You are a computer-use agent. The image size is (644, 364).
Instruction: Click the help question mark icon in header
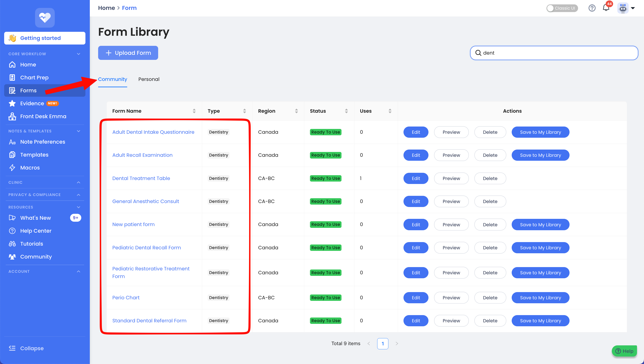pos(592,8)
